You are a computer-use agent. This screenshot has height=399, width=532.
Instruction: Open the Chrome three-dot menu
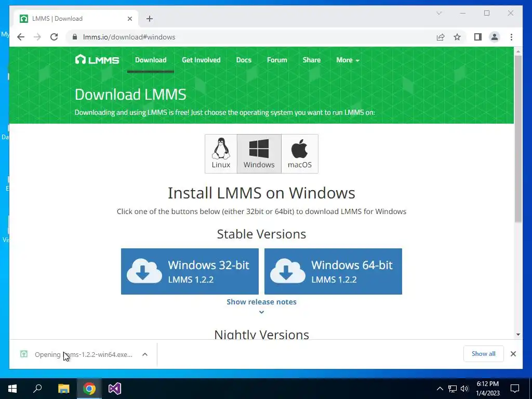511,37
